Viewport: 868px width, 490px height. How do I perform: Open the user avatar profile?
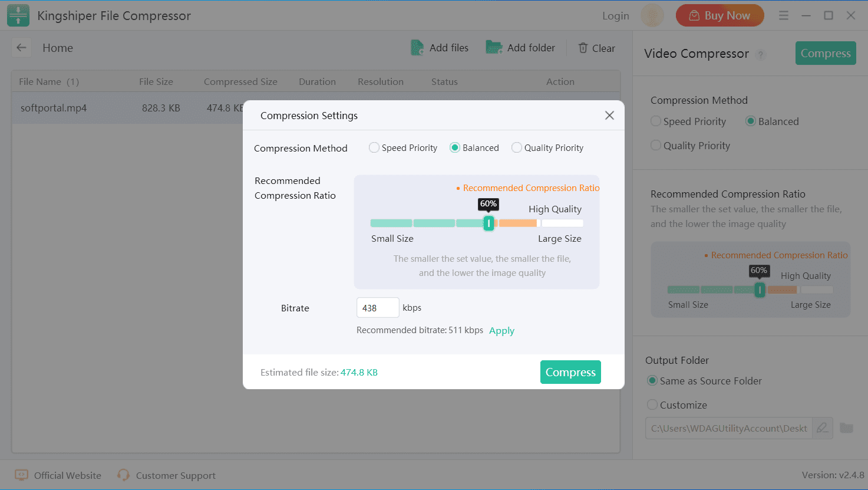[652, 16]
